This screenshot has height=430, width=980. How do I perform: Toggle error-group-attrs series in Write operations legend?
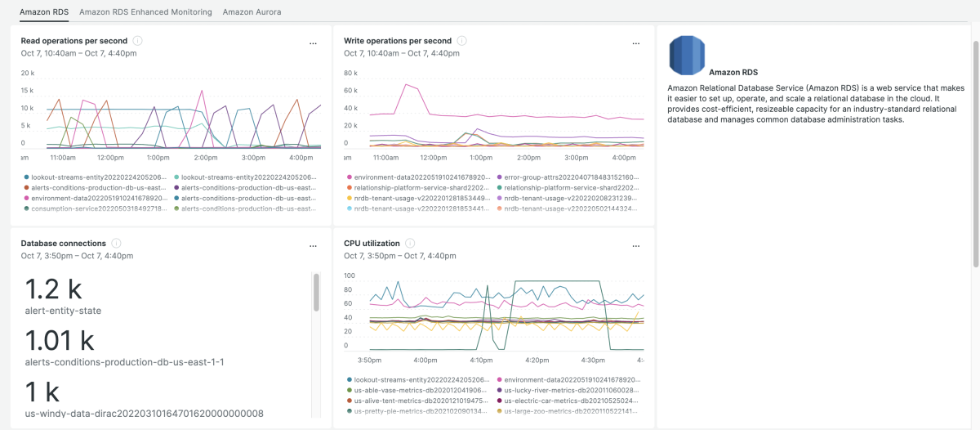click(571, 177)
